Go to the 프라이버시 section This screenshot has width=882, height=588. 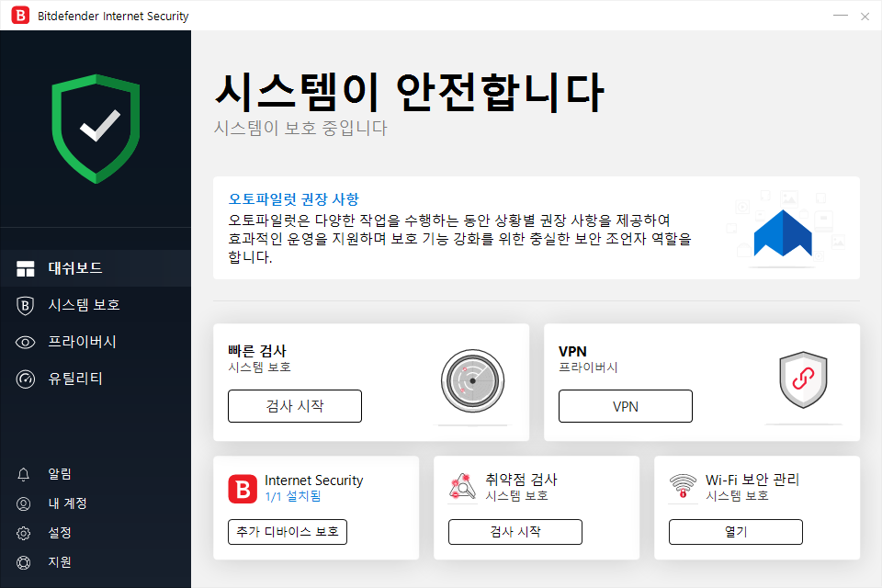coord(96,342)
